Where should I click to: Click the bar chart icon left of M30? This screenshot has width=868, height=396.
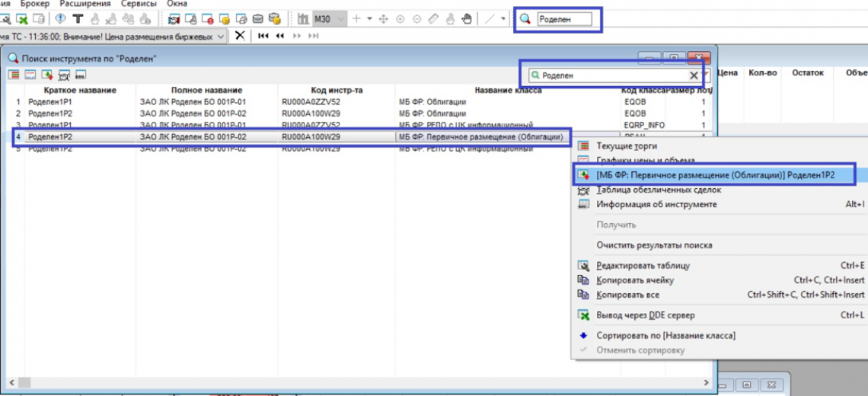tap(303, 19)
